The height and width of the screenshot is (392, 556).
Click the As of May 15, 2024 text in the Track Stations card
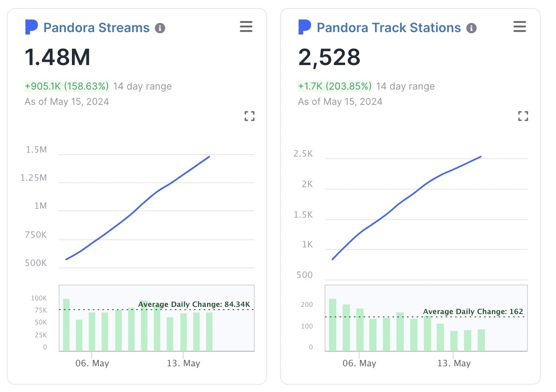(x=340, y=102)
